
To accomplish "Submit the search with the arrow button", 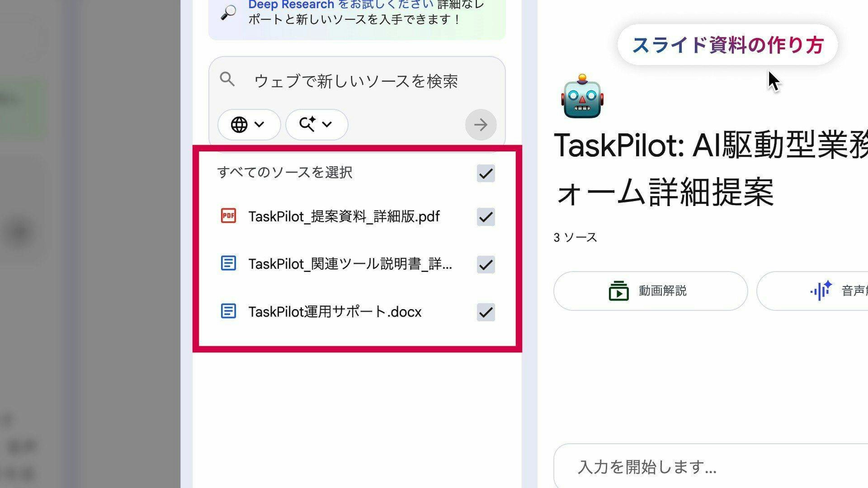I will (481, 125).
